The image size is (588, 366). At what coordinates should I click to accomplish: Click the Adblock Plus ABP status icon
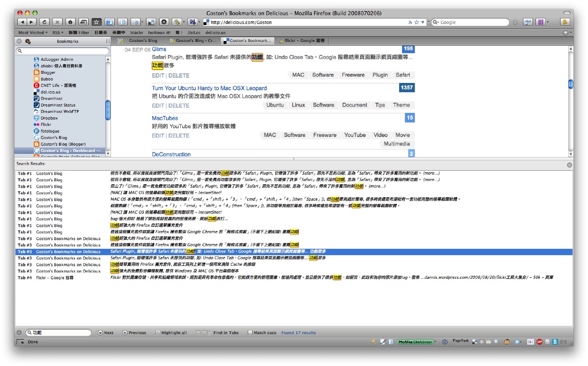pos(539,342)
